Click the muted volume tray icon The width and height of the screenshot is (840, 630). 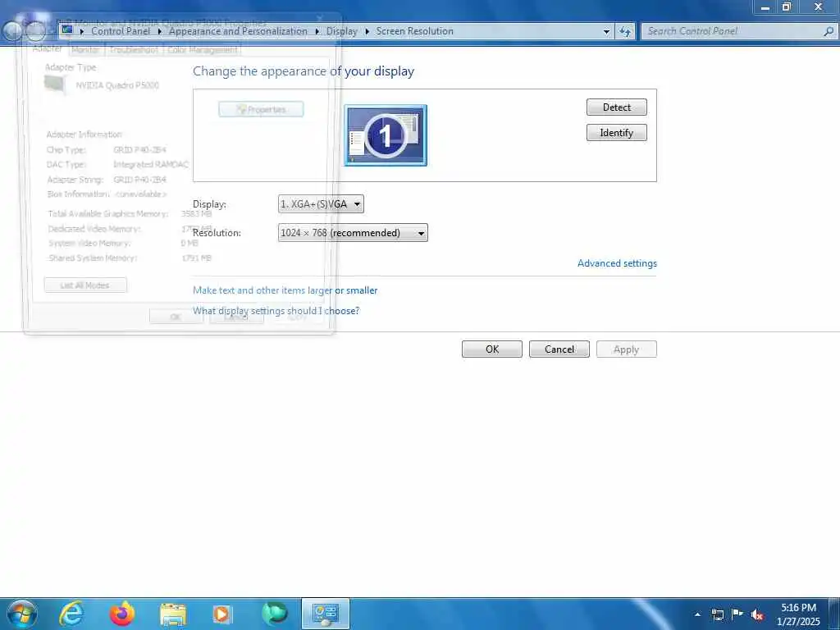(x=757, y=615)
